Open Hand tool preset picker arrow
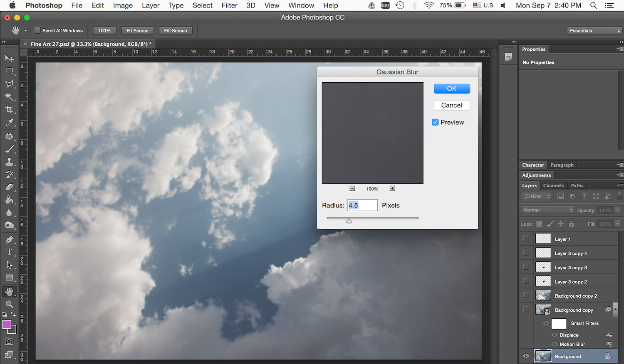 pos(25,31)
